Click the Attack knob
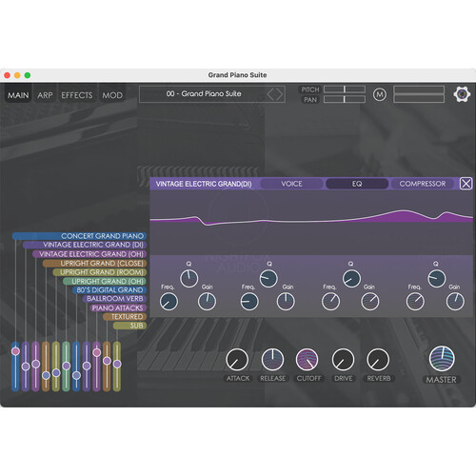Screen dimensions: 476x476 237,360
